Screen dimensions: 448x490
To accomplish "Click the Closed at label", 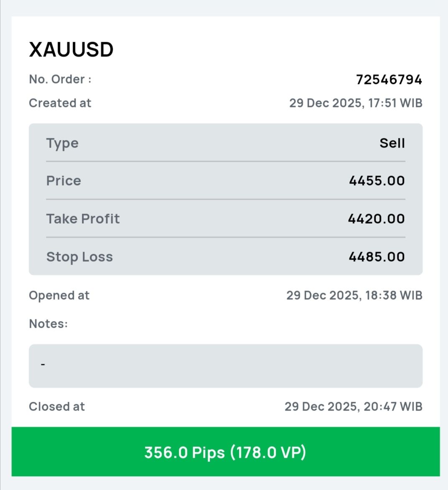I will [x=57, y=406].
